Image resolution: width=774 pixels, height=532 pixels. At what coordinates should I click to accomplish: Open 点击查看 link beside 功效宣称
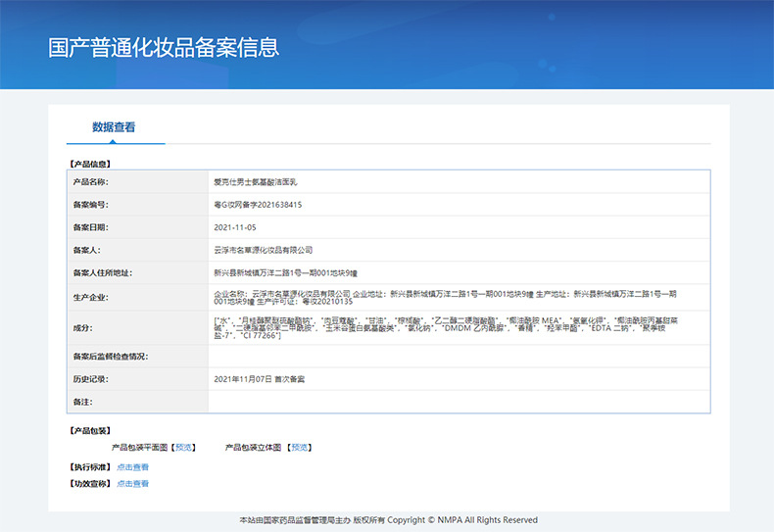pos(133,484)
